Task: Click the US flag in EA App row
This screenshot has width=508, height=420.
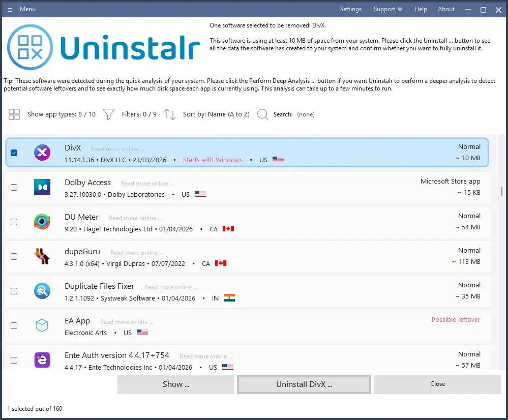Action: coord(142,332)
